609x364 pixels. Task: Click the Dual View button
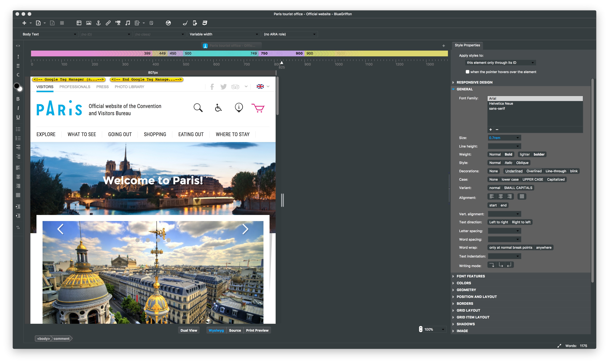[189, 330]
